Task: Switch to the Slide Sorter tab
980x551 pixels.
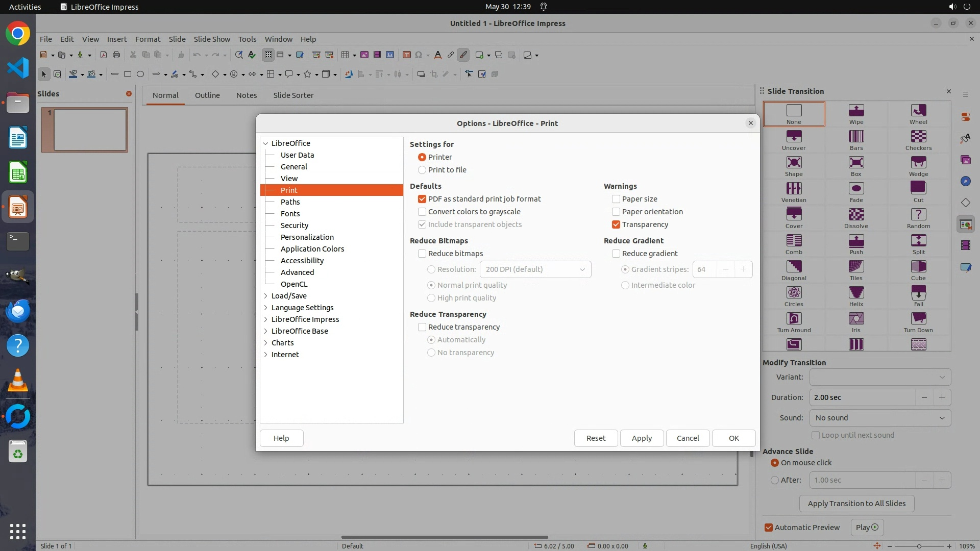Action: [x=293, y=95]
